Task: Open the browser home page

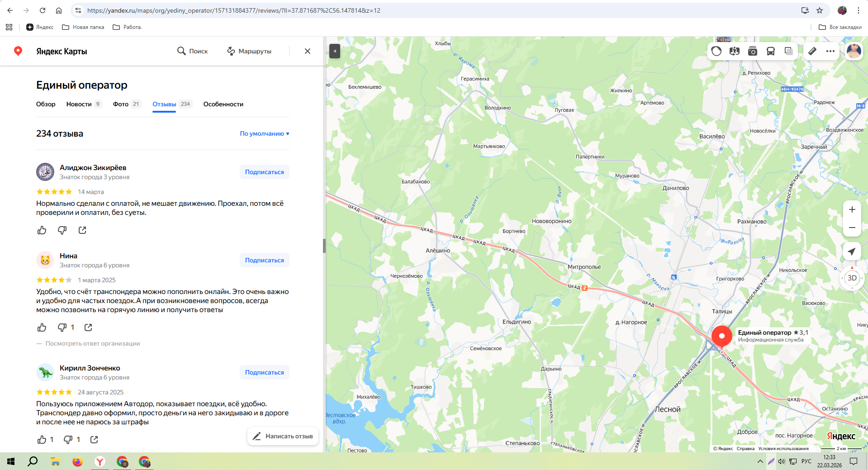Action: point(59,10)
